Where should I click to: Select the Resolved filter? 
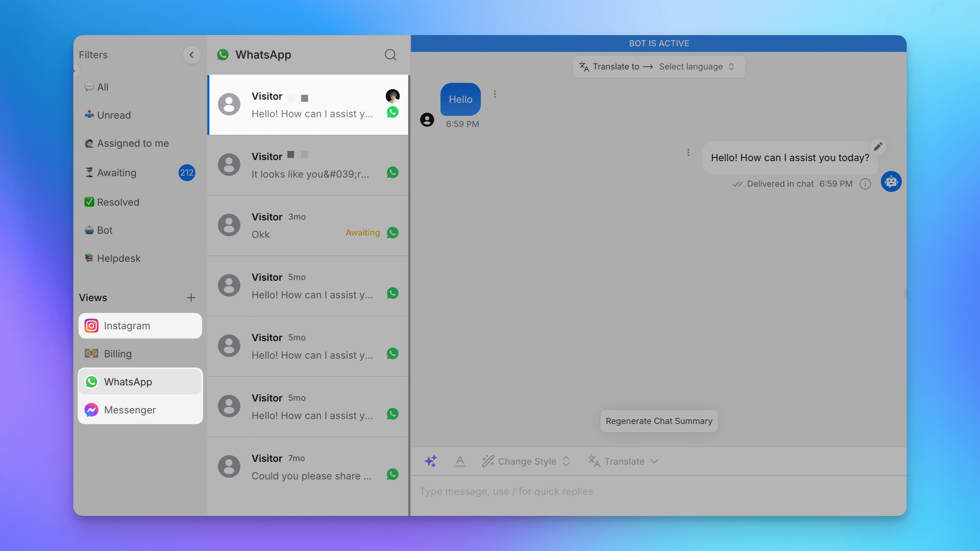140,202
